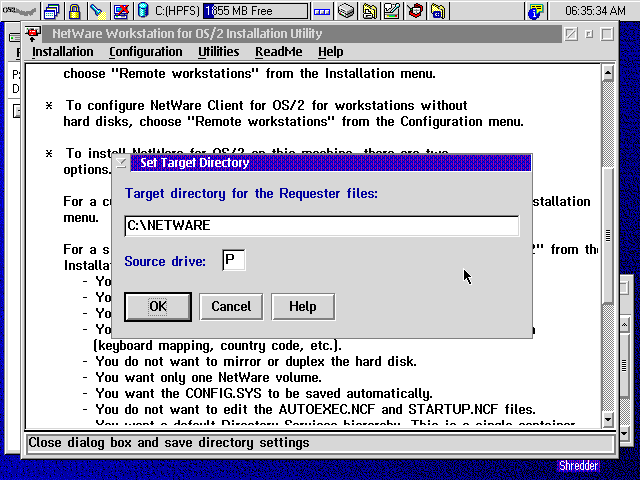Screen dimensions: 640x480
Task: Click the Help button in the dialog
Action: (x=303, y=307)
